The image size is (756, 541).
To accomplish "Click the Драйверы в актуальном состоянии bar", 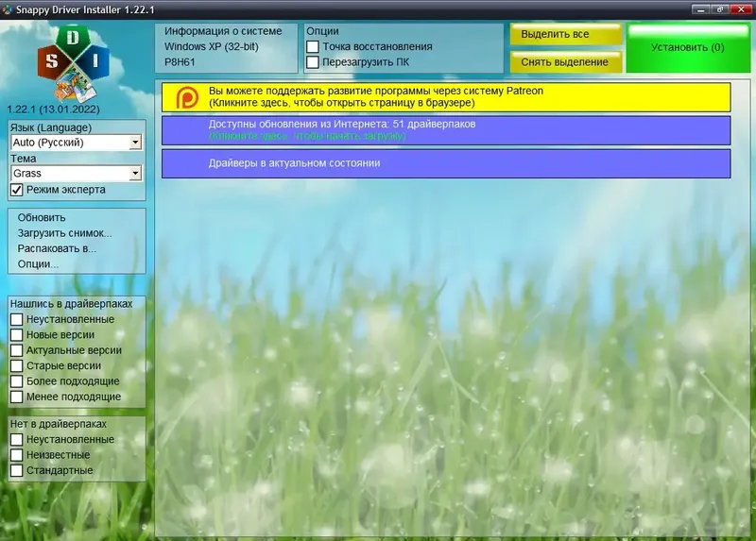I will [446, 163].
